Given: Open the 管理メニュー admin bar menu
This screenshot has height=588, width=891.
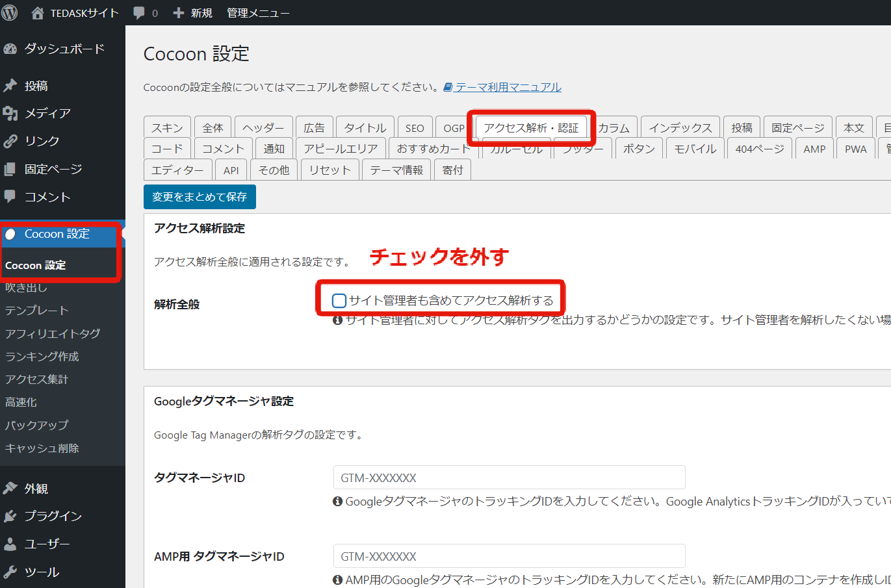Looking at the screenshot, I should [x=258, y=13].
